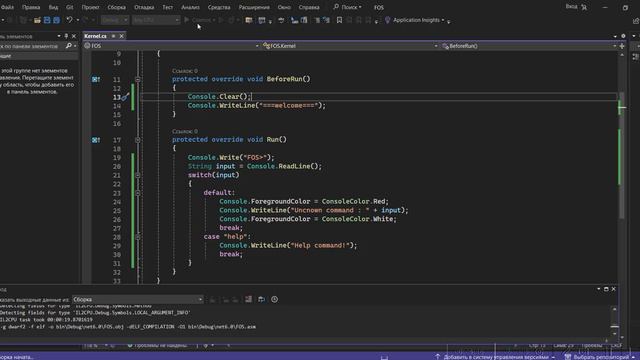The image size is (640, 360).
Task: Open the Вид menu
Action: (x=53, y=7)
